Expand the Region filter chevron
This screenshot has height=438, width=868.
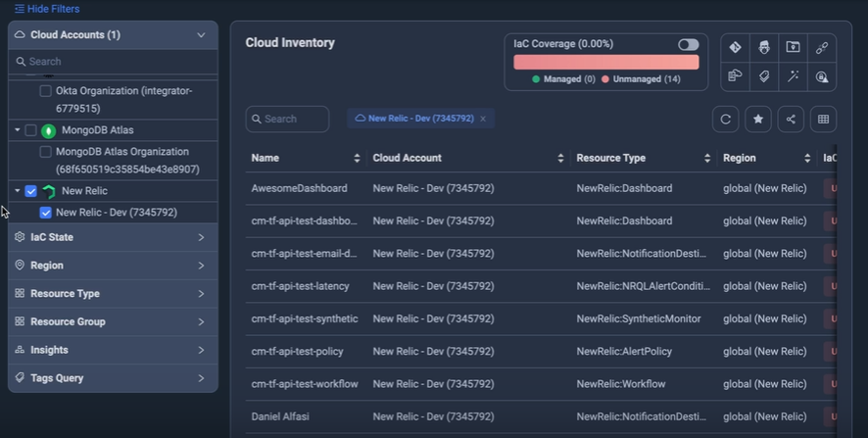click(x=201, y=266)
